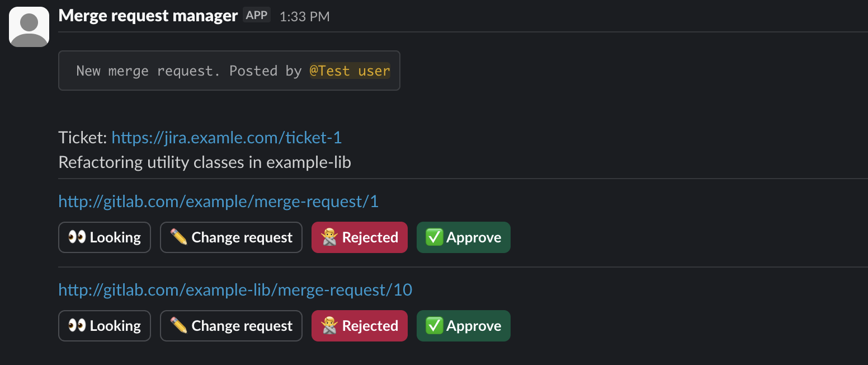Open the jira ticket-1 link
Viewport: 868px width, 365px height.
coord(227,137)
